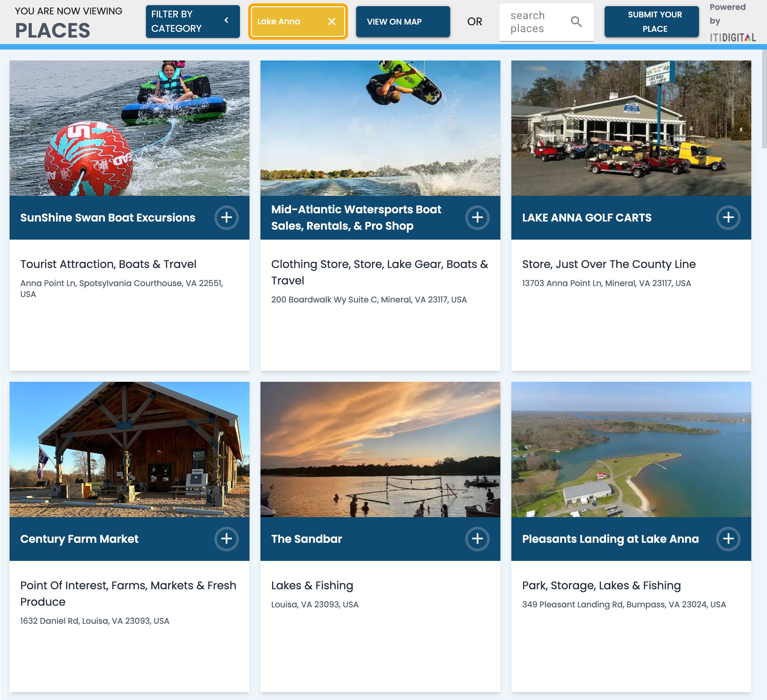Open Century Farm Market barn photo
Viewport: 767px width, 700px height.
coord(129,449)
